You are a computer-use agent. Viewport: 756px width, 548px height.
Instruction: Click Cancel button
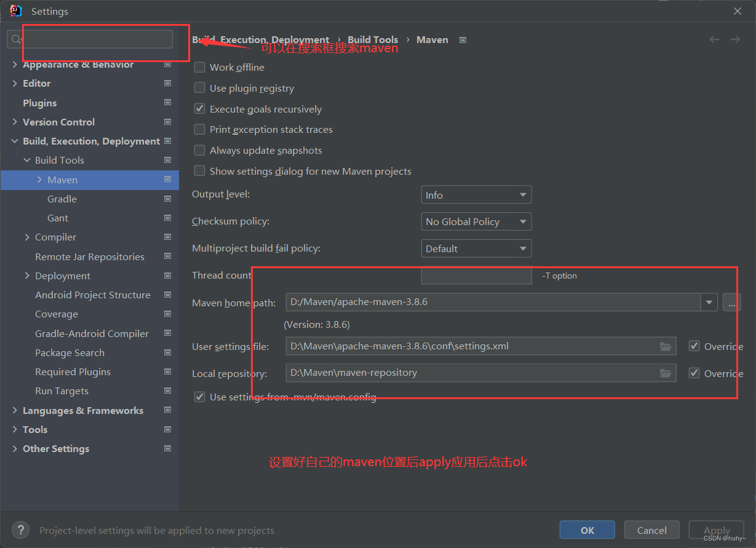click(651, 530)
